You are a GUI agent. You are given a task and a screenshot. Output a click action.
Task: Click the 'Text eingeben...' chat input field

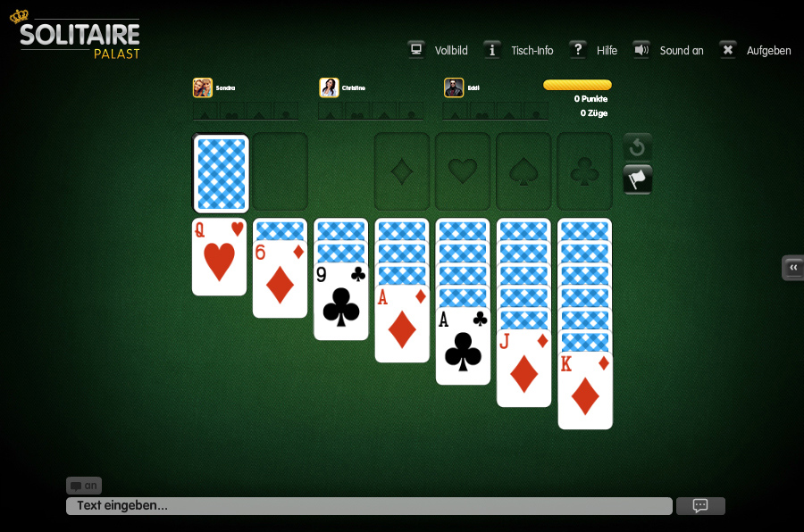pyautogui.click(x=369, y=506)
